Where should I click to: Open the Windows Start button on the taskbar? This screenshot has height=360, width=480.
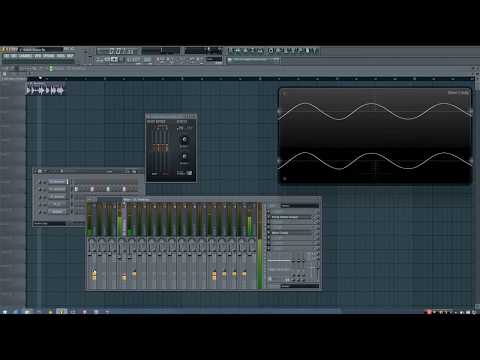tap(5, 312)
